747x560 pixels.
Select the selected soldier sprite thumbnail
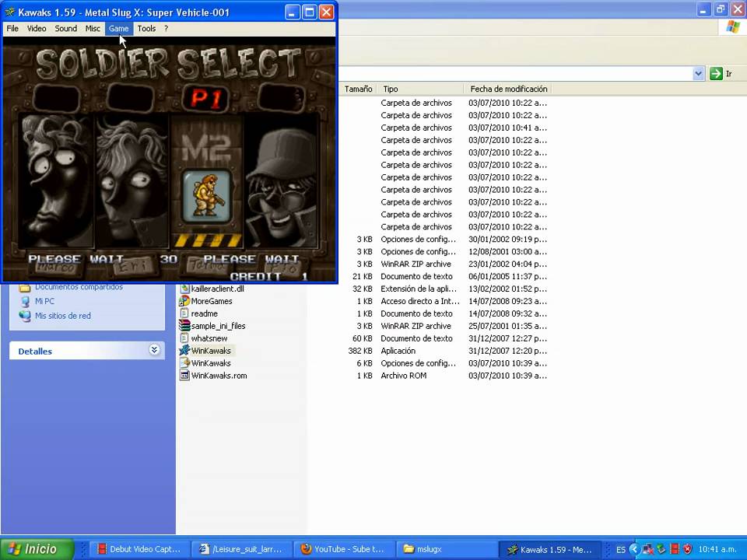(207, 196)
